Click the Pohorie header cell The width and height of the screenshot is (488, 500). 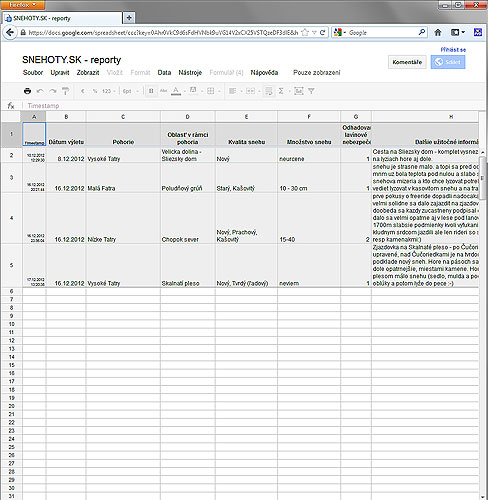pos(123,135)
